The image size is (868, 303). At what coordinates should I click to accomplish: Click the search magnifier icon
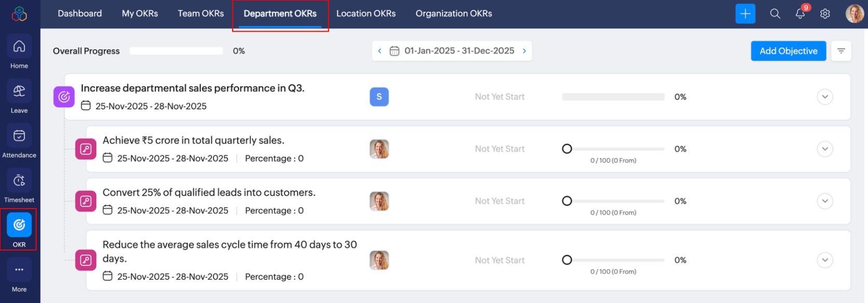coord(775,14)
